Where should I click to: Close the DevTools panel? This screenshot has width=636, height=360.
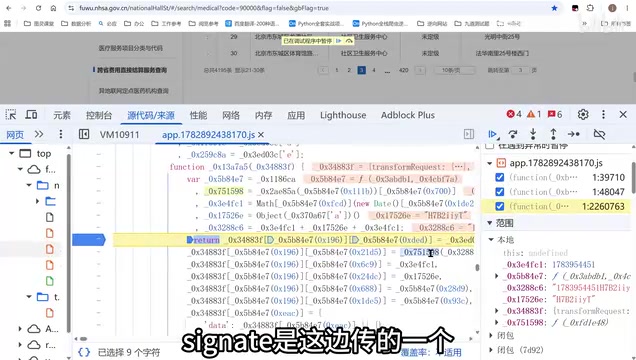pos(623,115)
